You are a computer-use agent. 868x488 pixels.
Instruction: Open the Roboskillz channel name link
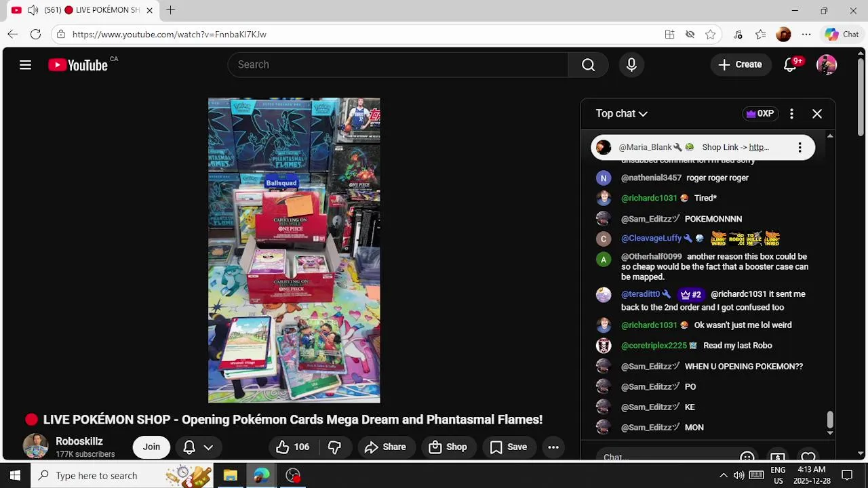pos(79,441)
